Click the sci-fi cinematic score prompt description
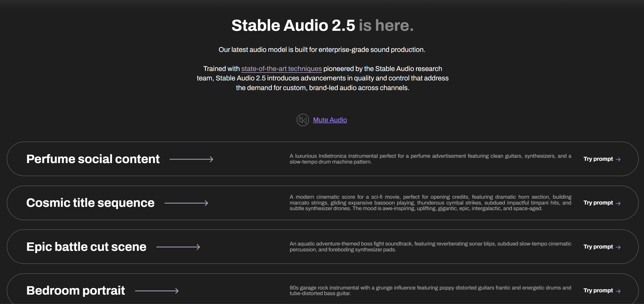 (430, 202)
